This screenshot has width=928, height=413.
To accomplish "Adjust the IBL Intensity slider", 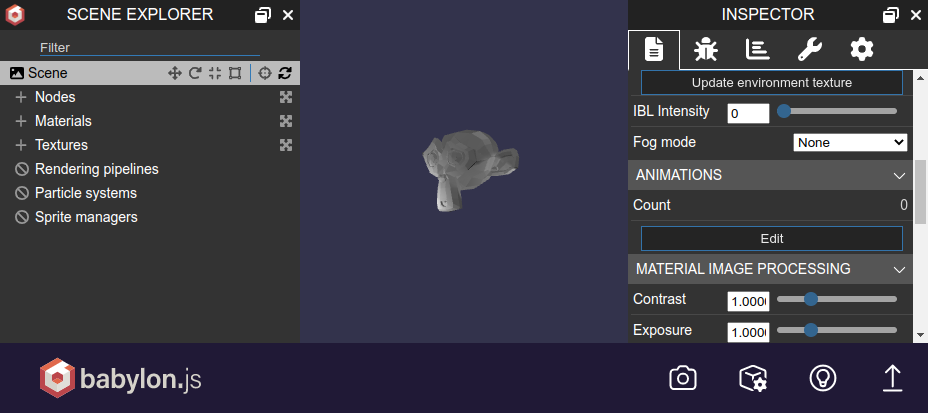I will coord(837,111).
